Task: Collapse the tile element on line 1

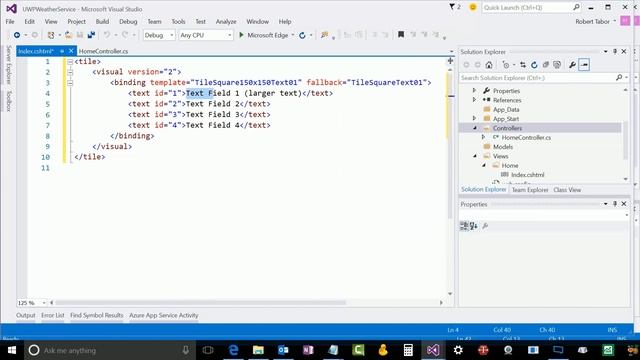Action: pos(70,62)
